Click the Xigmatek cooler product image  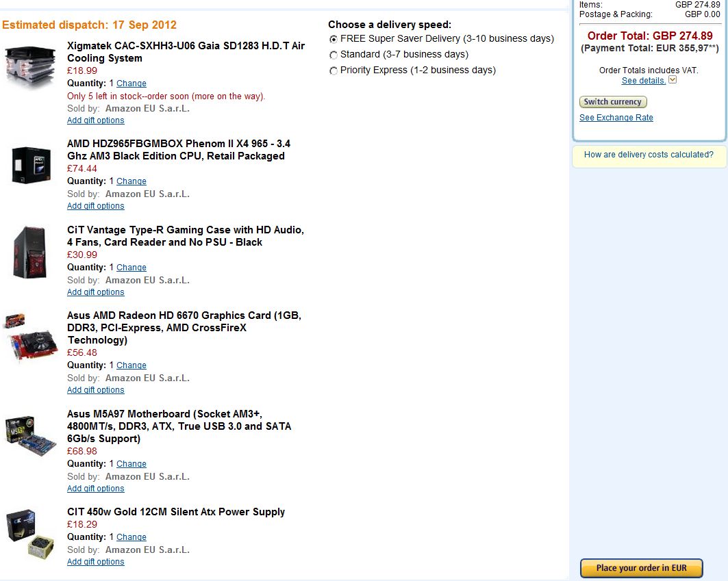(29, 68)
